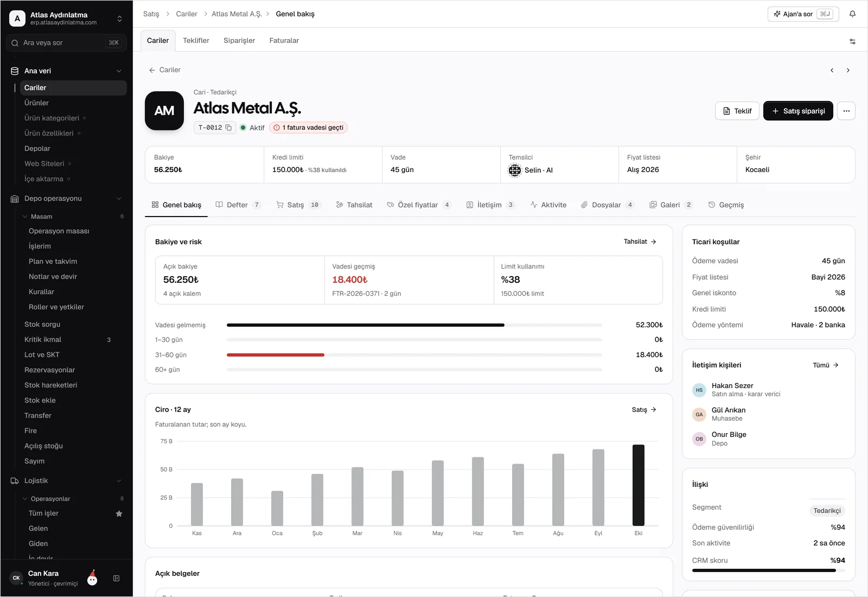
Task: Collapse the Ana veri section
Action: click(x=119, y=71)
